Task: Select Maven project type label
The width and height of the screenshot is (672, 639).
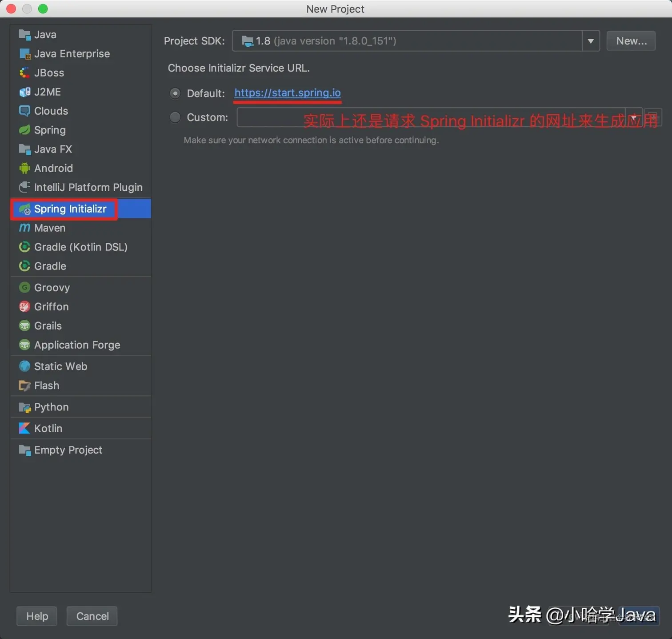Action: coord(50,228)
